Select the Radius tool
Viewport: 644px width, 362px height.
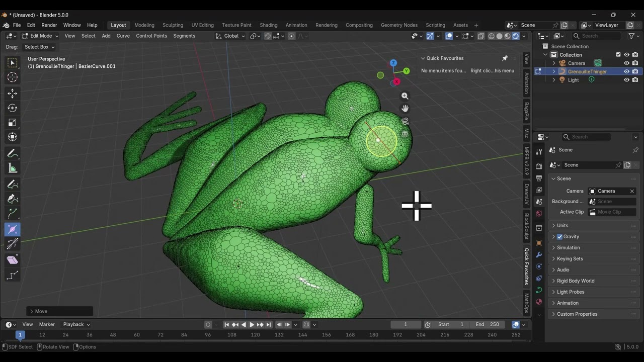click(13, 230)
